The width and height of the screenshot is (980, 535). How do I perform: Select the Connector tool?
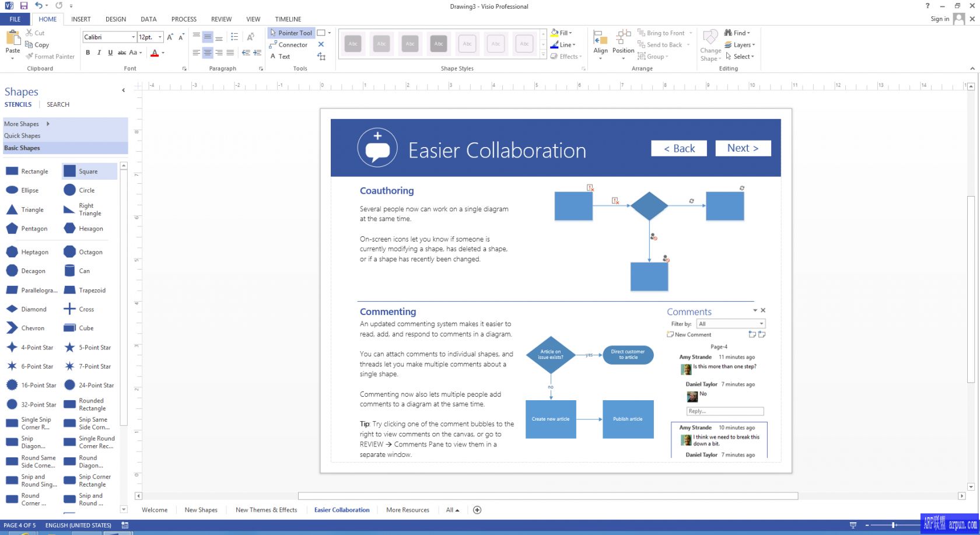[289, 44]
